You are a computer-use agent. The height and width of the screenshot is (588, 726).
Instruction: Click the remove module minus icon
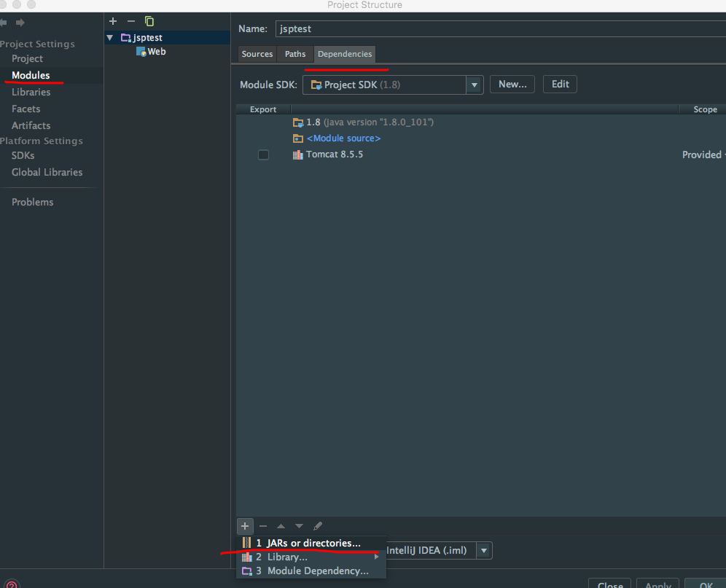(x=131, y=21)
